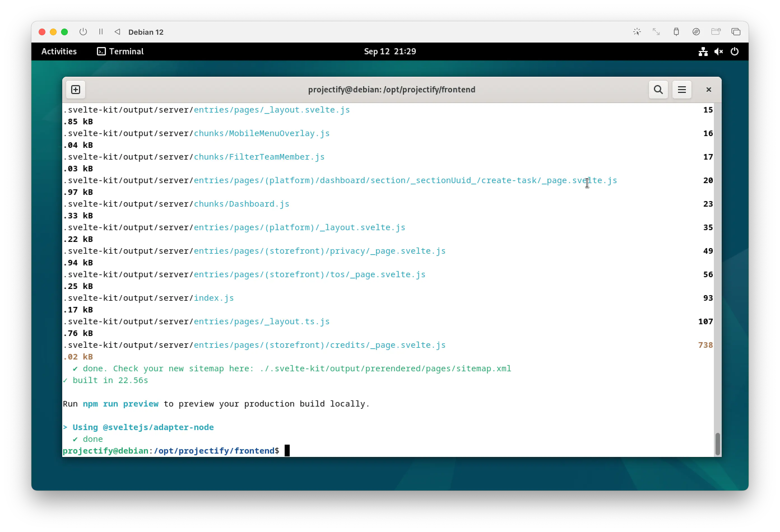The height and width of the screenshot is (532, 780).
Task: Open the USB devices icon
Action: [676, 32]
